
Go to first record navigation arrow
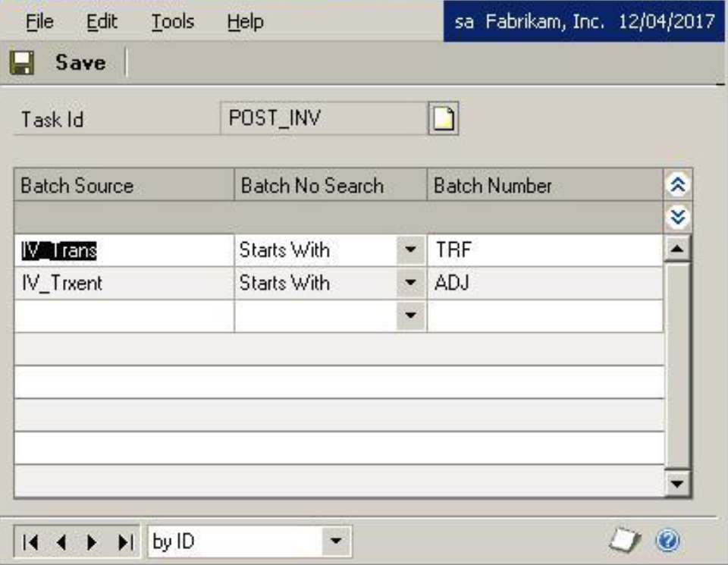click(x=29, y=542)
